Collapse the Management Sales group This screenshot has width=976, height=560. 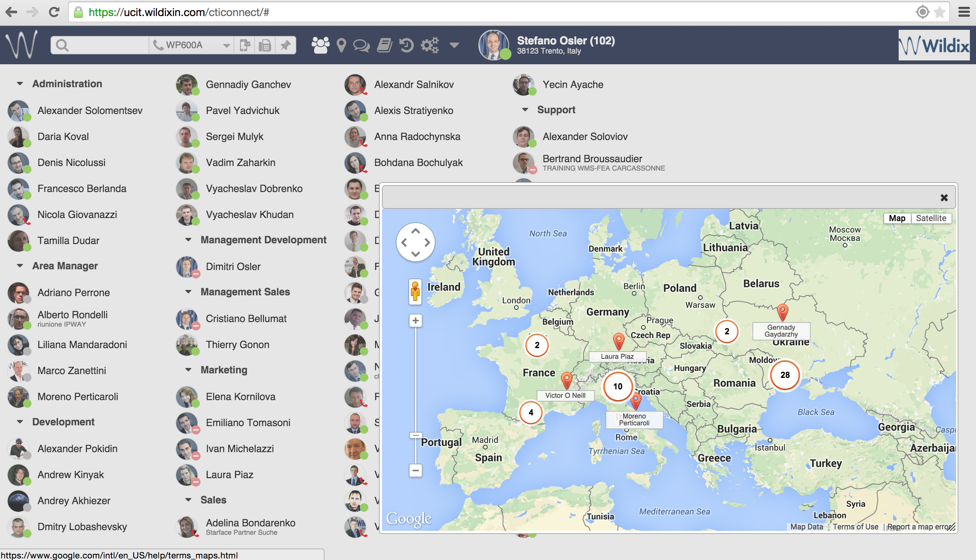(188, 291)
